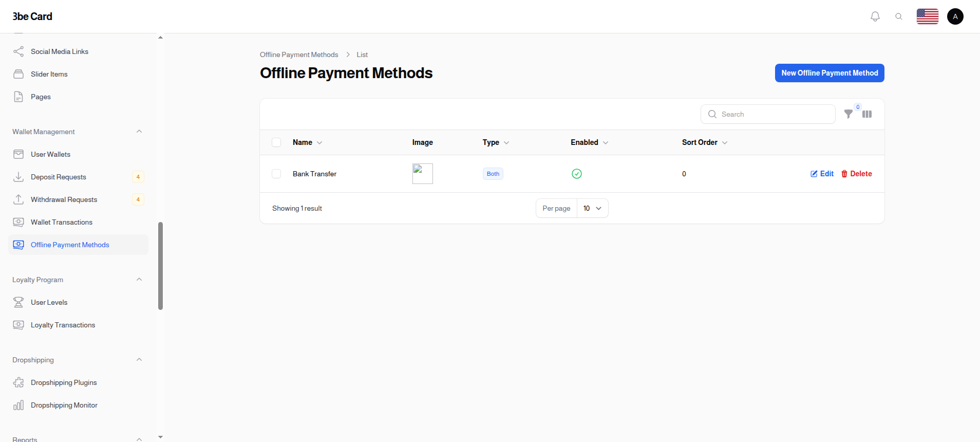This screenshot has width=980, height=442.
Task: Sort table by Name column
Action: [307, 142]
